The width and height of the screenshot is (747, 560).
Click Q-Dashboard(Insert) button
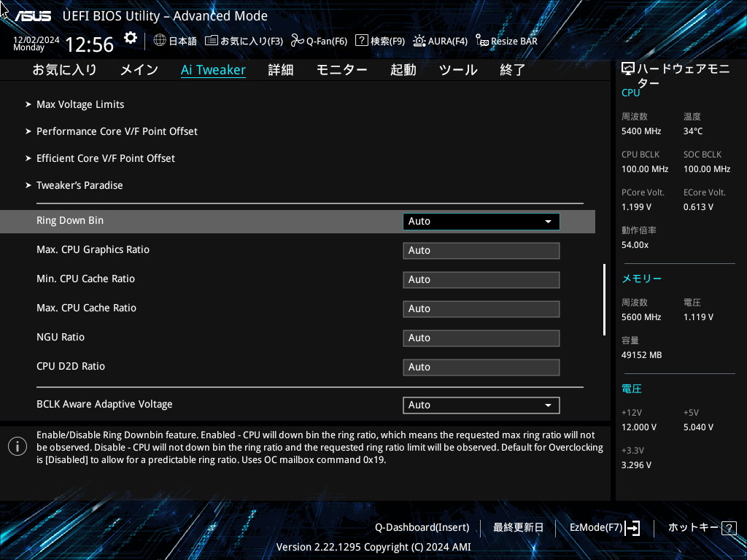pyautogui.click(x=422, y=528)
